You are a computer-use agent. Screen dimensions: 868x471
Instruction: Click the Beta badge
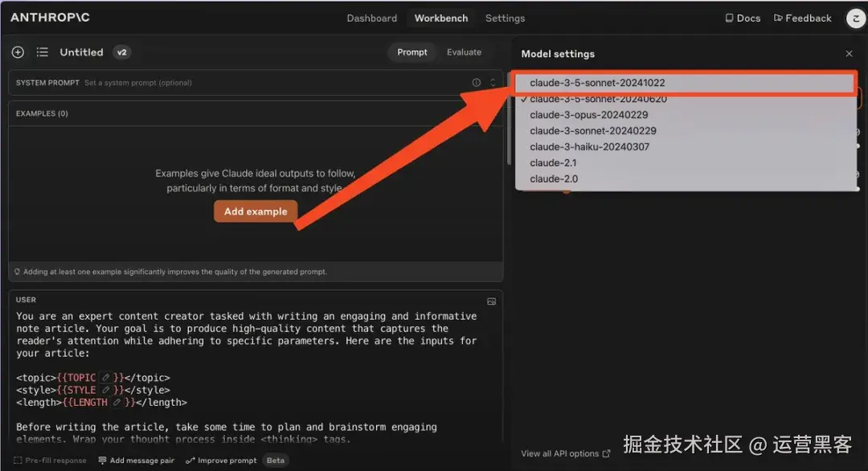pyautogui.click(x=275, y=461)
